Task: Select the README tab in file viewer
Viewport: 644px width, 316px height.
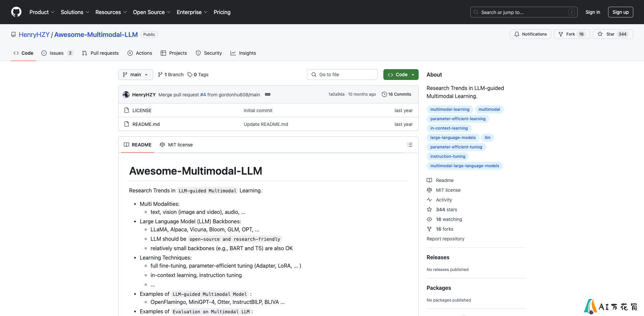Action: (x=138, y=145)
